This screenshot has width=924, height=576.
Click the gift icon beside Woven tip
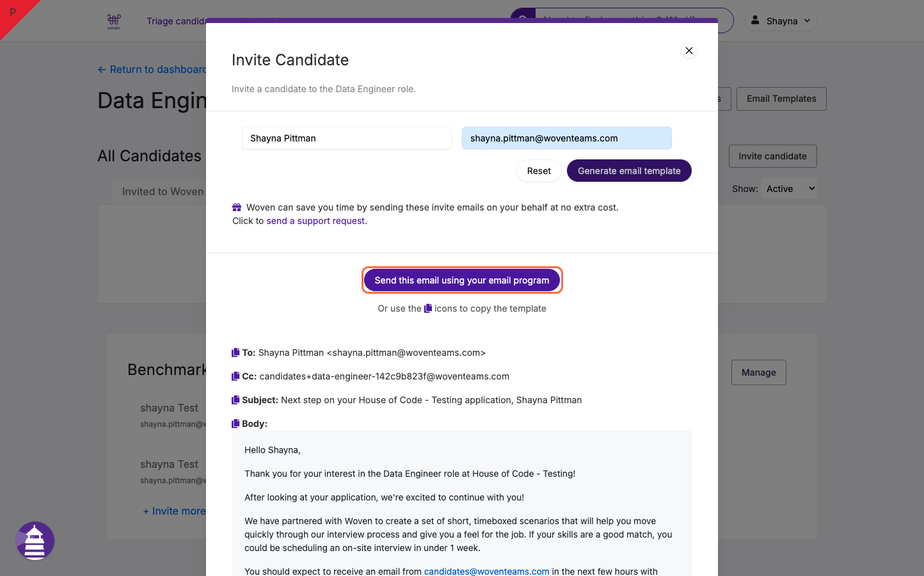[x=237, y=207]
